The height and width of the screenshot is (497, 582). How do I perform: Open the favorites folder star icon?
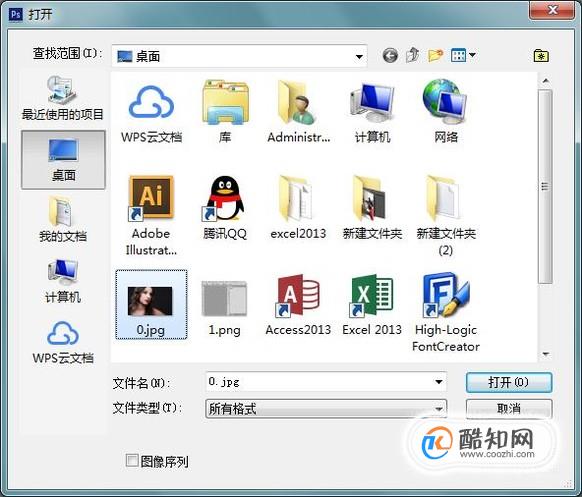tap(541, 56)
